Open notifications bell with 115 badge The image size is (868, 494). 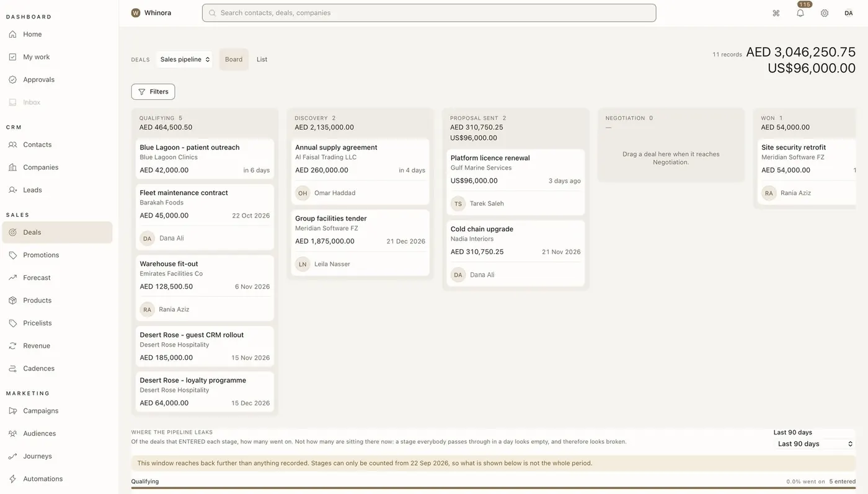tap(800, 12)
